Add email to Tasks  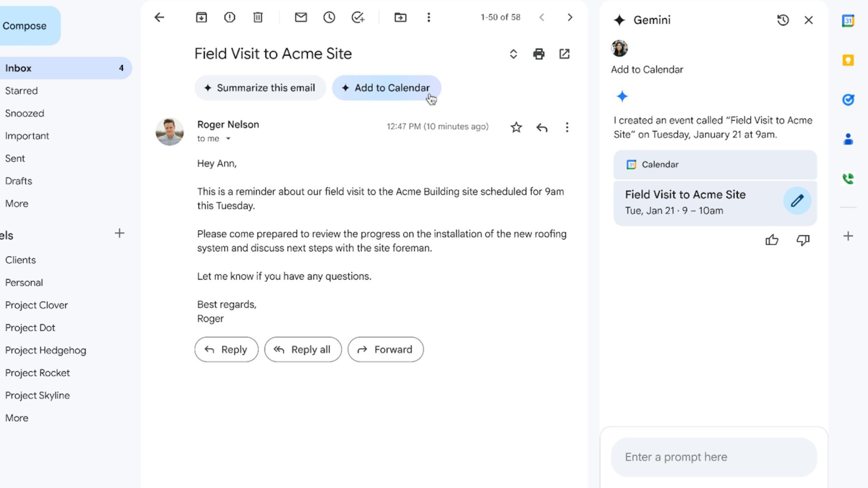[x=358, y=17]
